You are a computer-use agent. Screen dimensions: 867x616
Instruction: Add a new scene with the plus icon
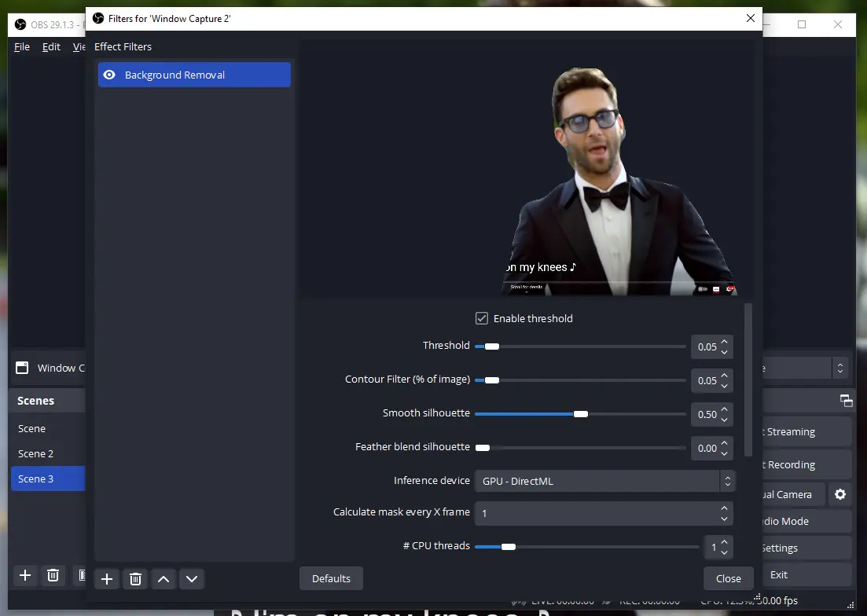24,576
